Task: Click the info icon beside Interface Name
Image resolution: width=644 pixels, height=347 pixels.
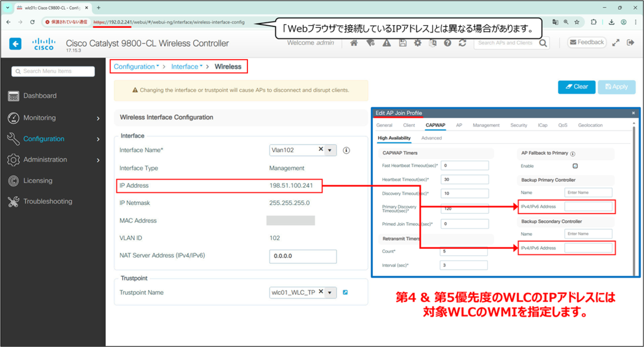Action: coord(346,151)
